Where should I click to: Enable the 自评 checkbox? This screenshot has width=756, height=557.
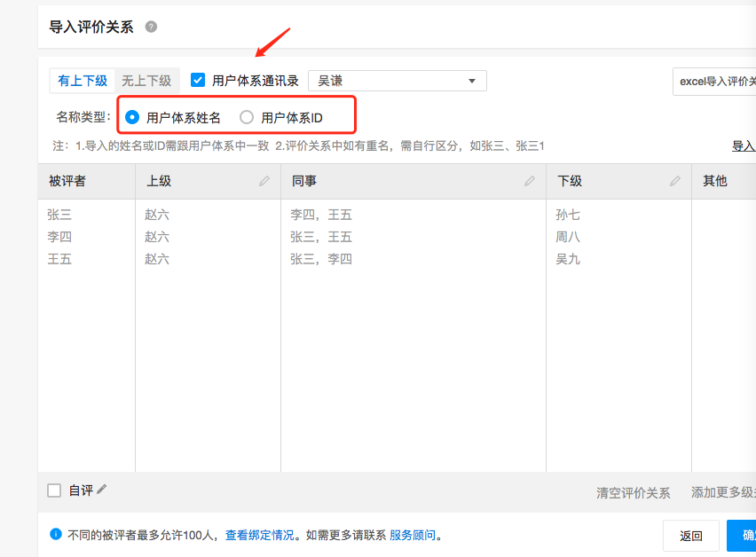[54, 490]
